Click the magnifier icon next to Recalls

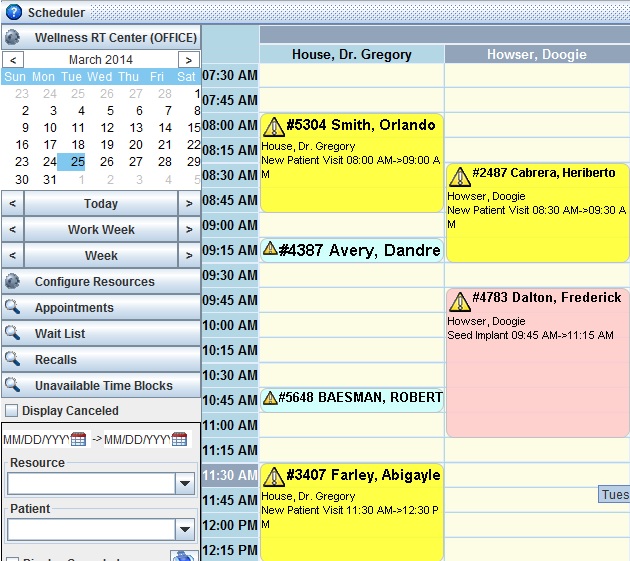click(12, 359)
